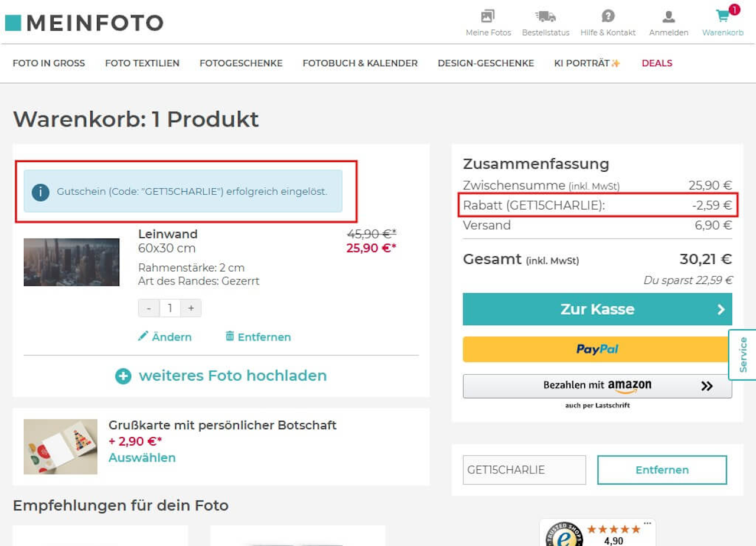This screenshot has width=756, height=546.
Task: Pay with the PayPal button
Action: 597,349
